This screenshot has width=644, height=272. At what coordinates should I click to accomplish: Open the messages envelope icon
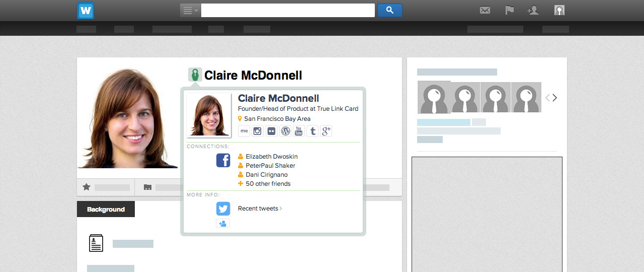tap(485, 10)
